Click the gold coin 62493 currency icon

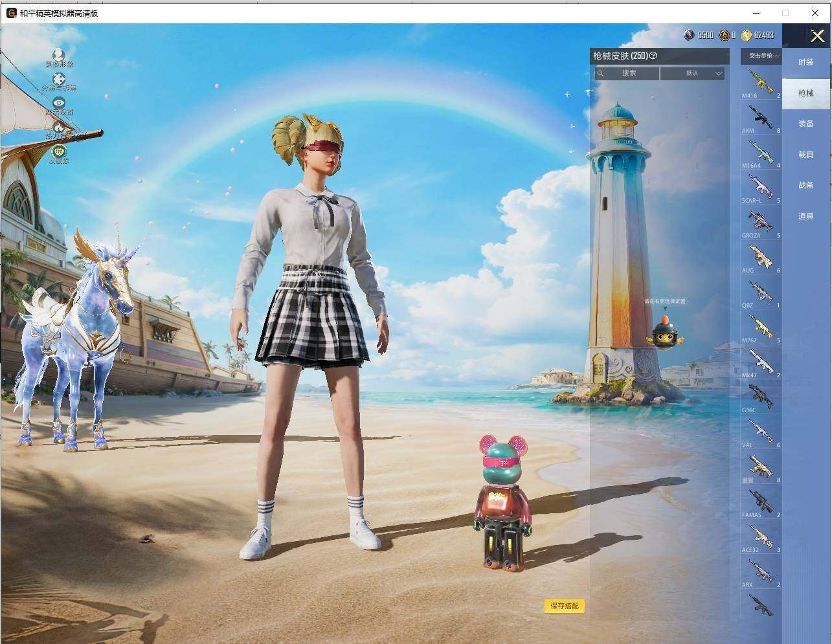[x=747, y=35]
